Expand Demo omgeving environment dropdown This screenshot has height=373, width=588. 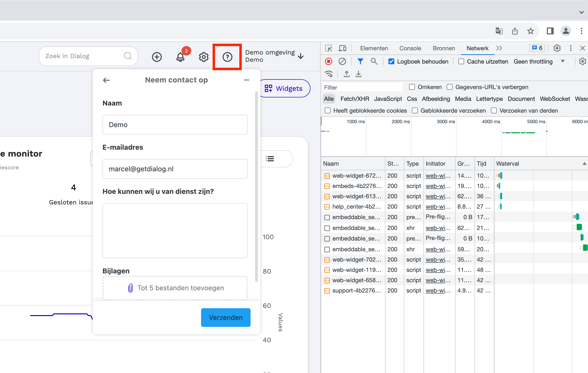pos(275,56)
